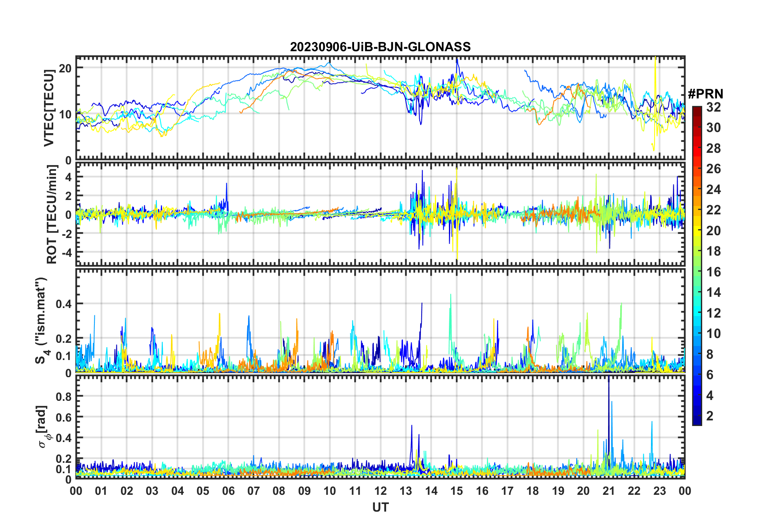Click tick label -4 on the ROT y-axis
The image size is (761, 532).
click(x=66, y=253)
